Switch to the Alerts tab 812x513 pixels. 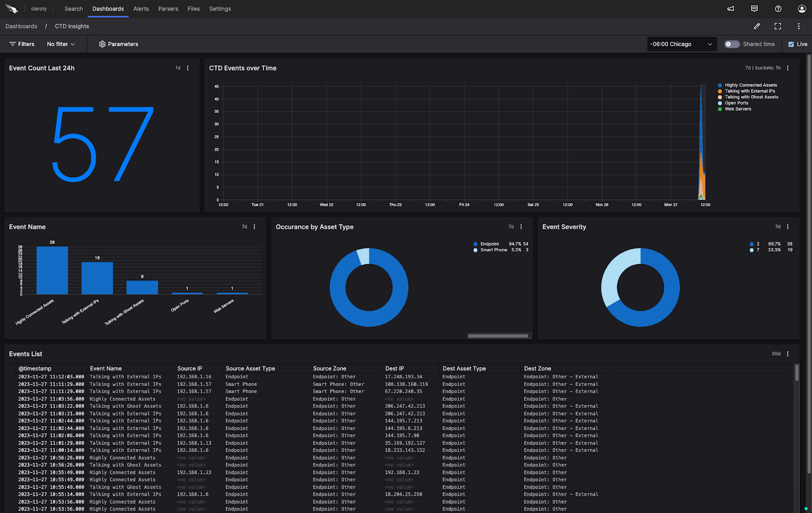[x=141, y=9]
